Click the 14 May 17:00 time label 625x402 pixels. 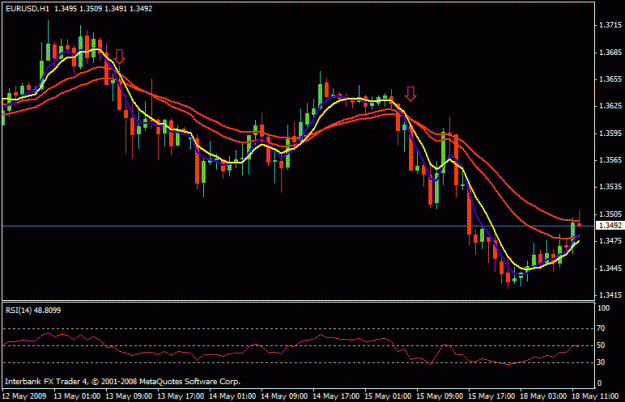[336, 396]
